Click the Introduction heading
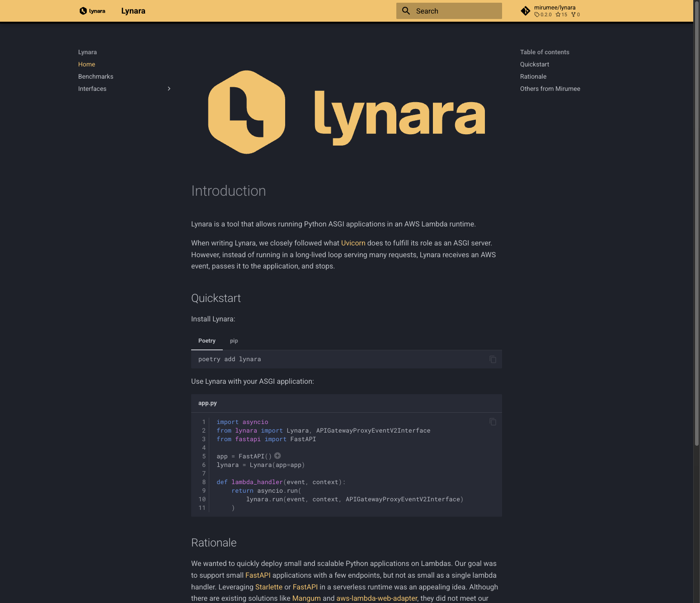The height and width of the screenshot is (603, 700). [x=229, y=191]
